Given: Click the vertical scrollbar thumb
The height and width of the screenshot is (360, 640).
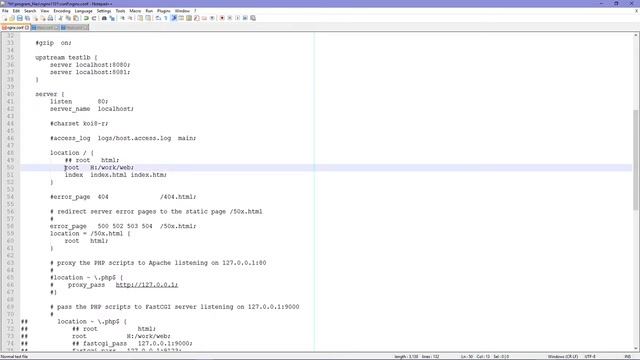Looking at the screenshot, I should (x=636, y=160).
